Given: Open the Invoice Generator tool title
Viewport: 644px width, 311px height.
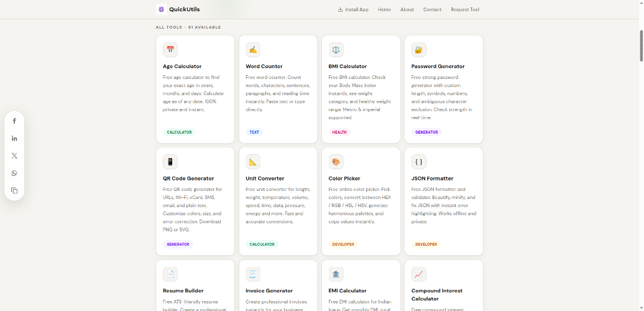Looking at the screenshot, I should click(x=269, y=290).
